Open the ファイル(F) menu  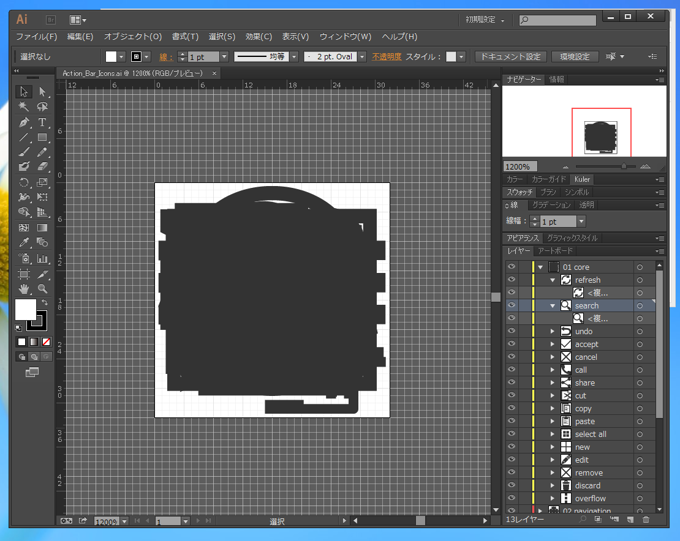click(36, 37)
